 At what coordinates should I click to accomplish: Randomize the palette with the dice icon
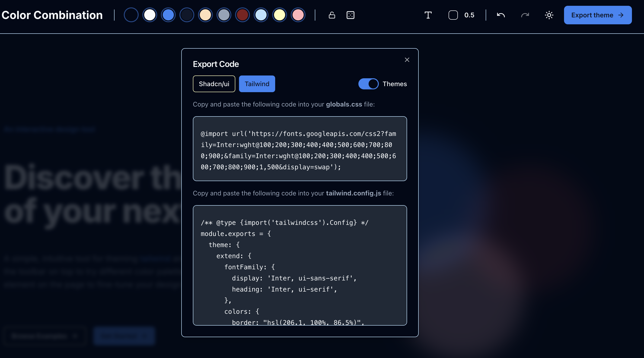pos(350,15)
